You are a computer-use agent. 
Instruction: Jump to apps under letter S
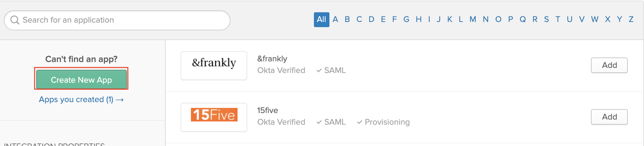[x=547, y=19]
